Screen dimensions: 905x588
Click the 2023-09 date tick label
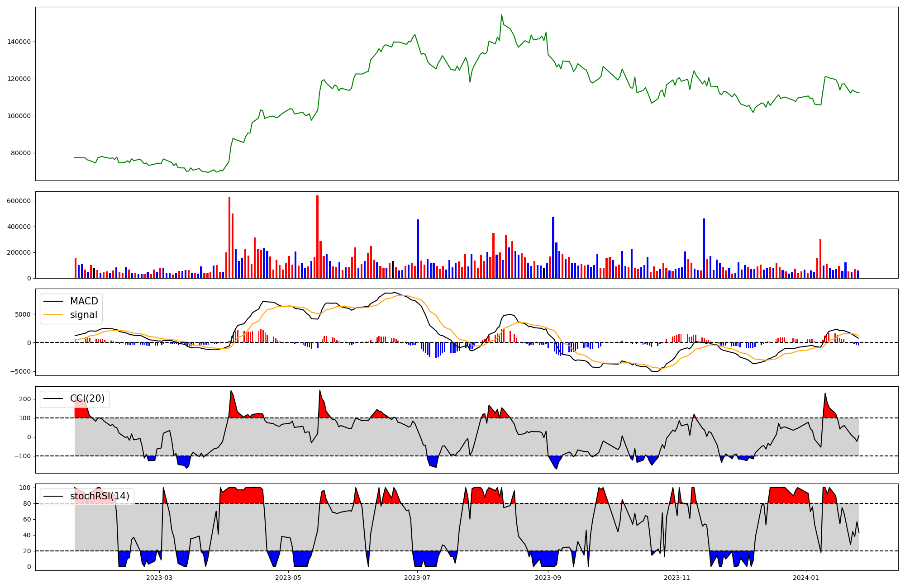548,578
